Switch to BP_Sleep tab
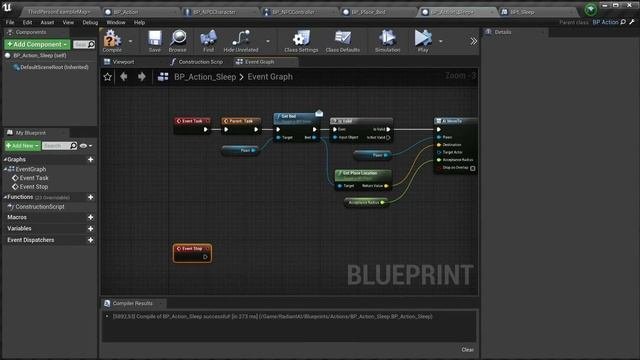The width and height of the screenshot is (640, 360). tap(522, 12)
